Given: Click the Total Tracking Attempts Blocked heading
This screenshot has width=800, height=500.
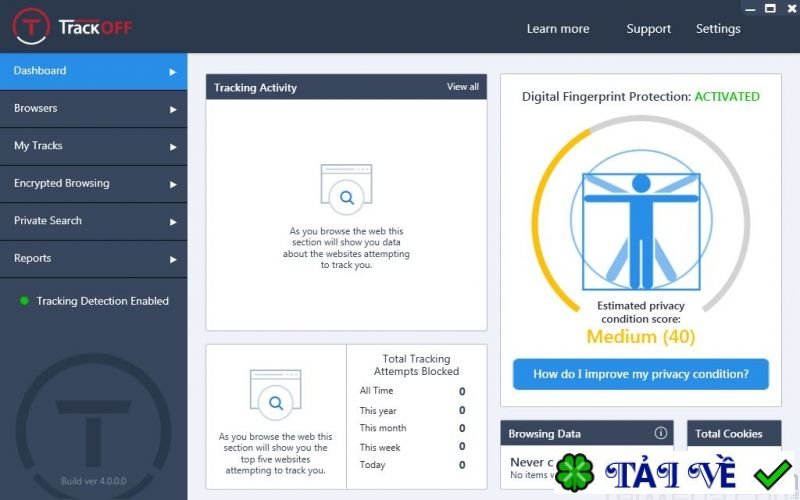Looking at the screenshot, I should tap(416, 365).
